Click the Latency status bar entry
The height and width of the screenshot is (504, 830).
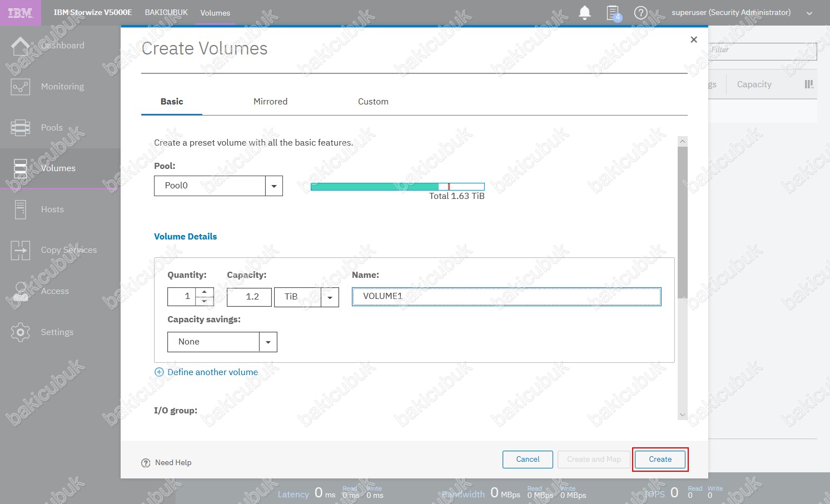tap(330, 493)
